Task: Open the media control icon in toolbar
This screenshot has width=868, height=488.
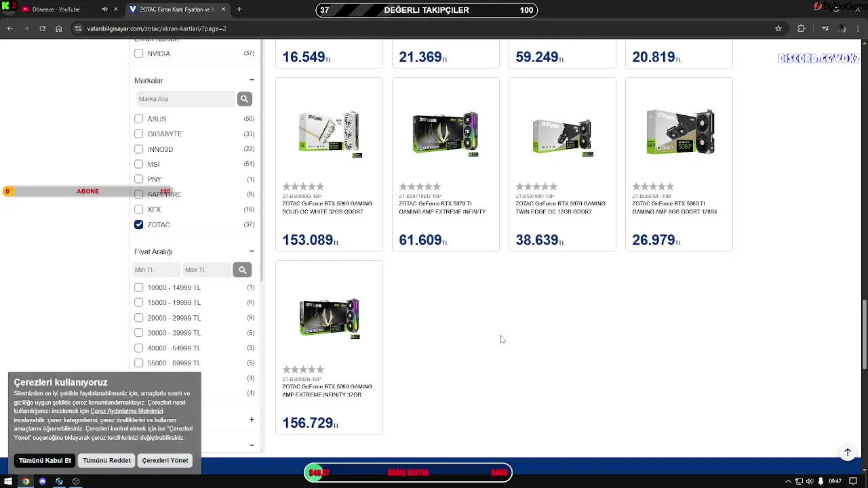Action: pos(825,28)
